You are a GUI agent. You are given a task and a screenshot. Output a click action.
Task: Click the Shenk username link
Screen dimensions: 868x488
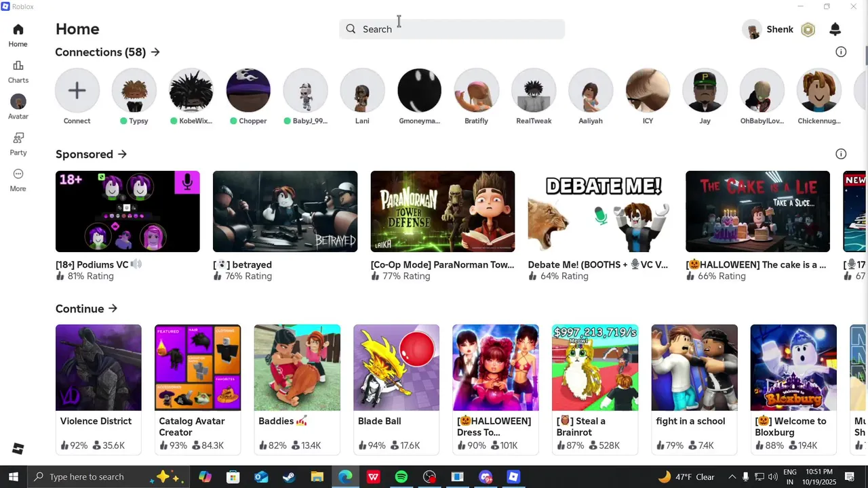point(780,29)
